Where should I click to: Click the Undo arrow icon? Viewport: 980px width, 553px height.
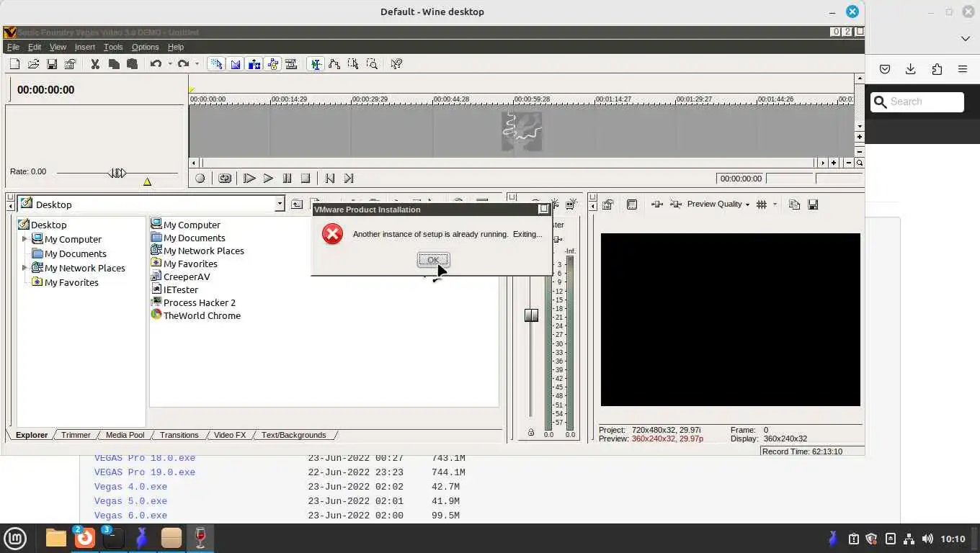(156, 64)
